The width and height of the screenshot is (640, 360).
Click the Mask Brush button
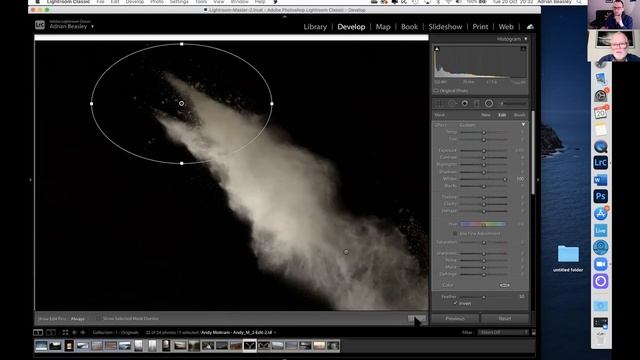point(520,115)
